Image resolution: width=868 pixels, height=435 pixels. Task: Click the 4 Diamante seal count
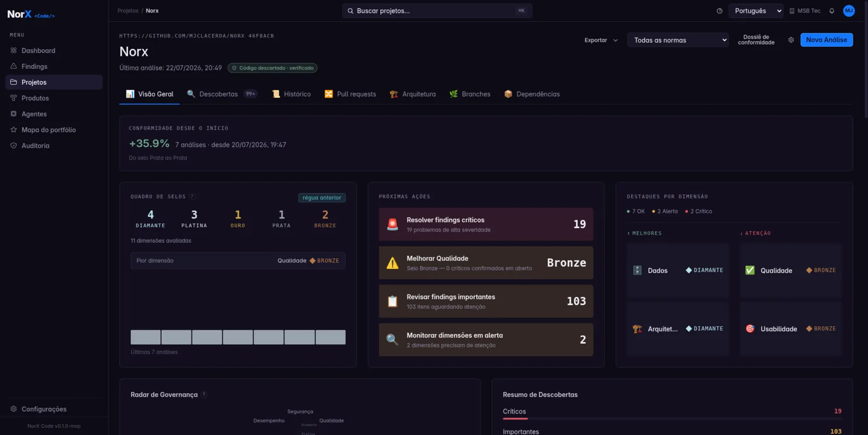coord(150,218)
